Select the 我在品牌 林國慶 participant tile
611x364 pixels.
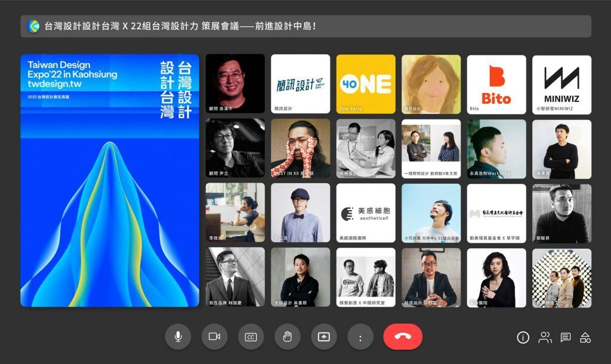[x=235, y=277]
